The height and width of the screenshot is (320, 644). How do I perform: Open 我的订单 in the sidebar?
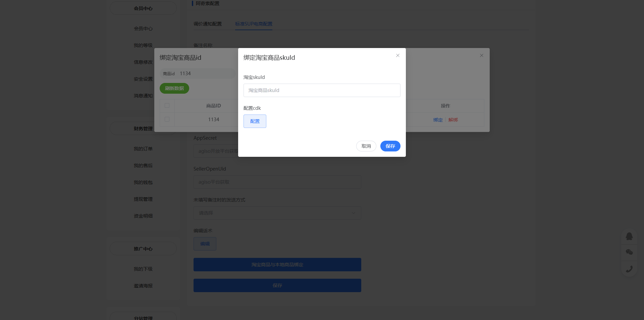point(143,149)
